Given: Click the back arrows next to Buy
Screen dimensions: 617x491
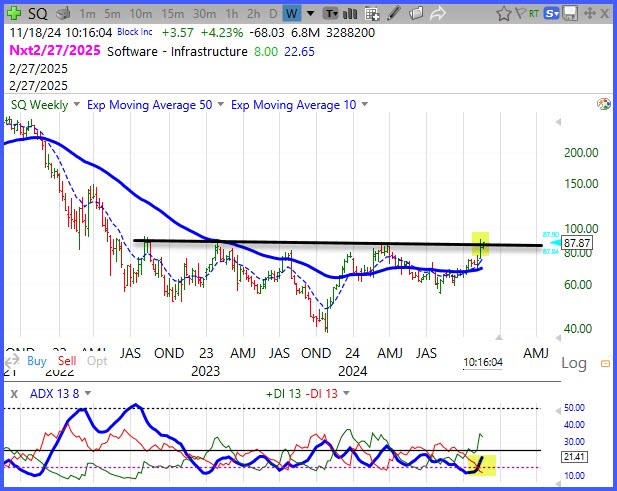Looking at the screenshot, I should coord(12,360).
